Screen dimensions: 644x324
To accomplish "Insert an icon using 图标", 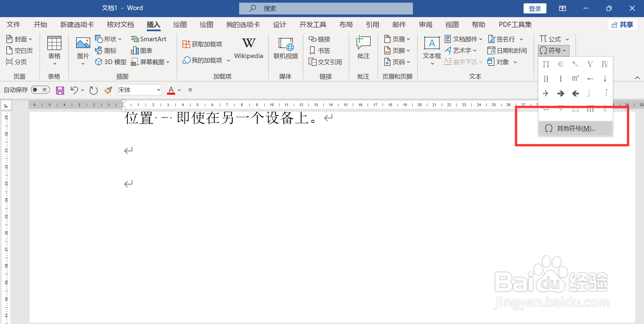I will (x=106, y=51).
